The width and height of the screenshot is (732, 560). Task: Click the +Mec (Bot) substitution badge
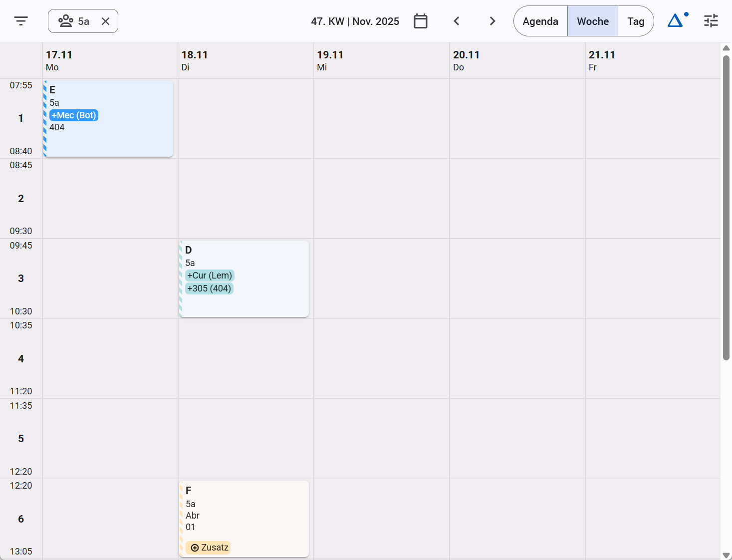74,115
